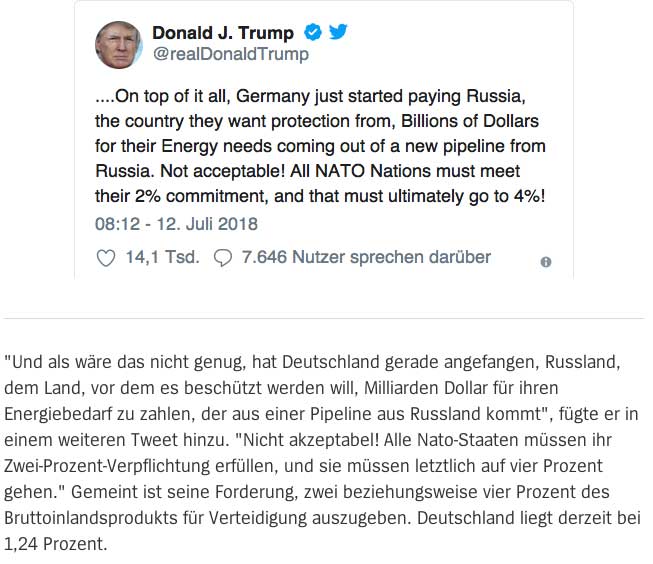Click the 14,1 Tsd. like count
The image size is (653, 564).
point(162,258)
